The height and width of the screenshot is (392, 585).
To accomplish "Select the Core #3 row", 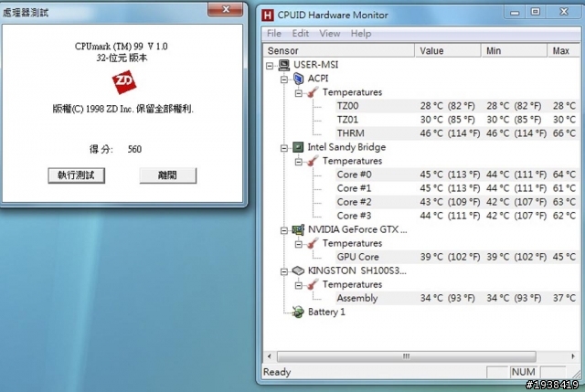I will click(456, 216).
